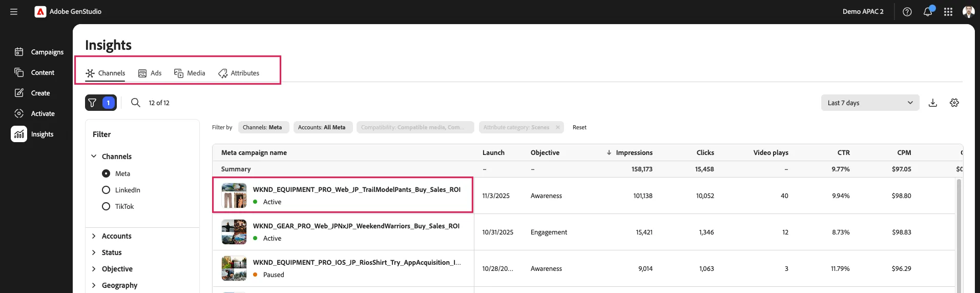The width and height of the screenshot is (980, 293).
Task: Open the Last 7 days date dropdown
Action: coord(870,103)
